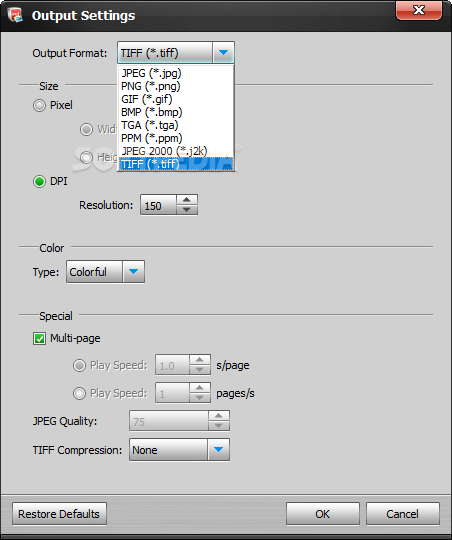Choose JPEG 2000 (*.j2k) from the list
452x540 pixels.
tap(176, 151)
